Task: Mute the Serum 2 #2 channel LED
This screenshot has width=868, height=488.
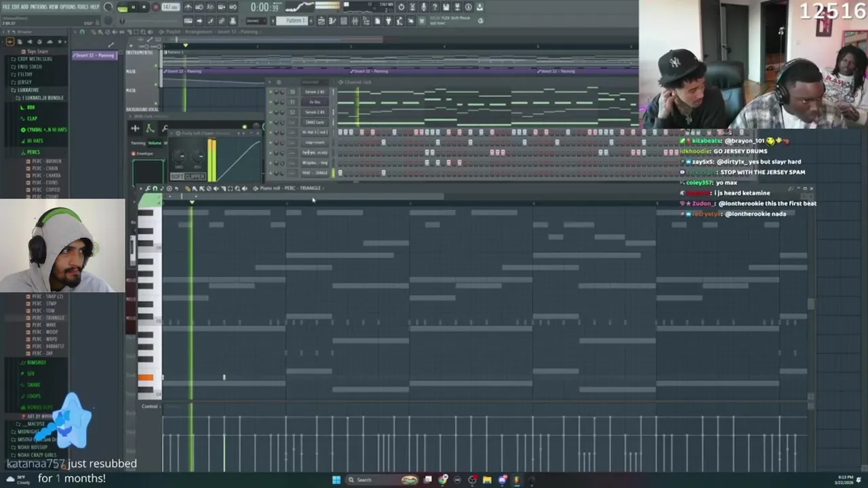Action: 271,91
